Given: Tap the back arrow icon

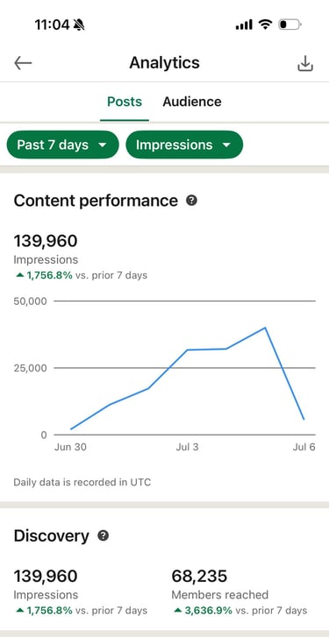Looking at the screenshot, I should [23, 63].
